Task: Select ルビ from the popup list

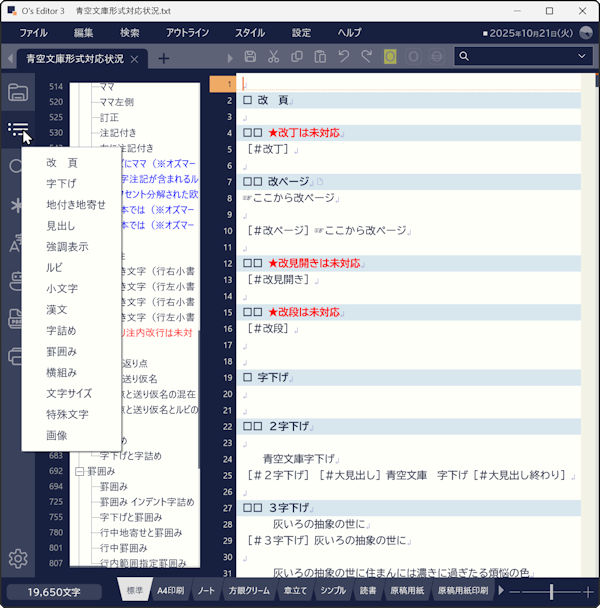Action: pos(54,267)
